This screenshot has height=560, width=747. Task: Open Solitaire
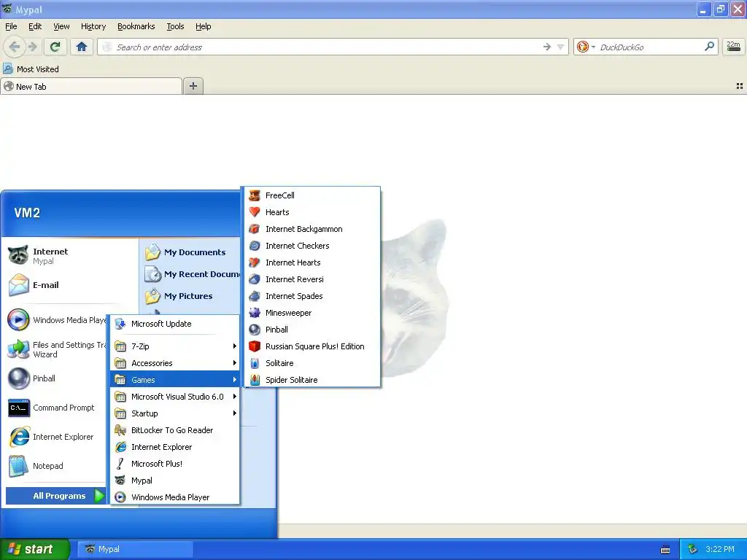[x=312, y=363]
